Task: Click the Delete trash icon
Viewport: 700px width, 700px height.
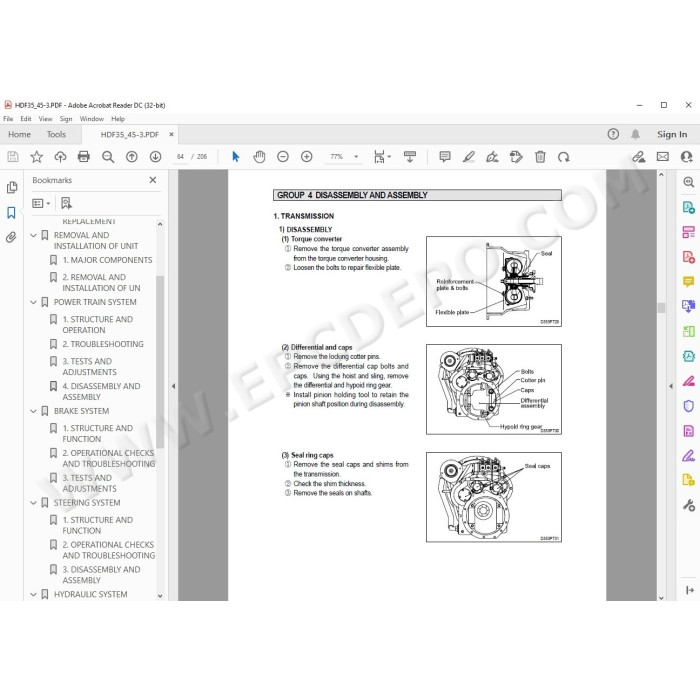Action: tap(540, 157)
